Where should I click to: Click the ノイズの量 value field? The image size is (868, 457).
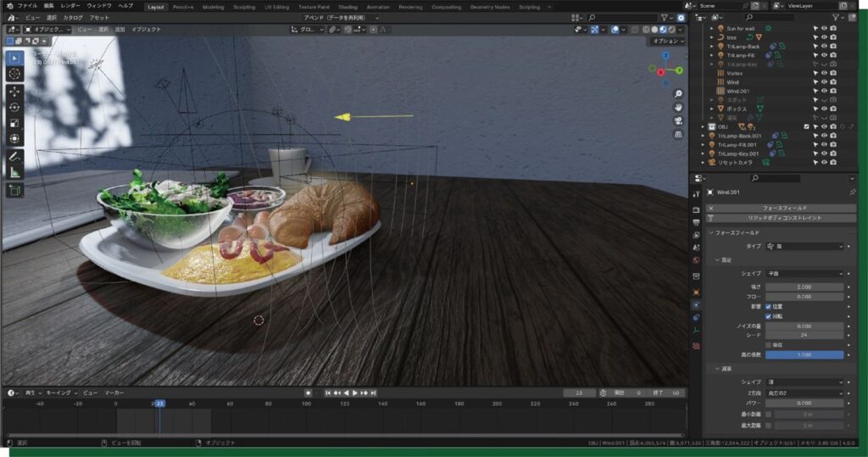804,326
